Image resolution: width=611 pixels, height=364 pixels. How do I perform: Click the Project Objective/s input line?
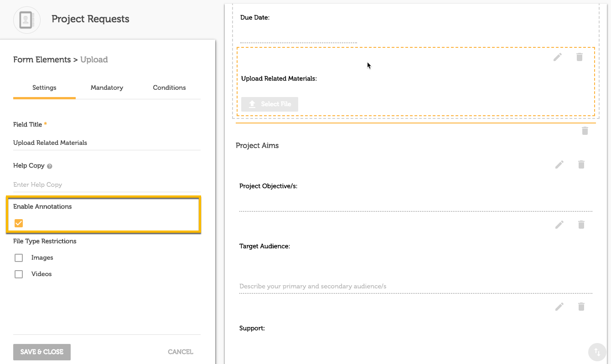click(x=416, y=204)
